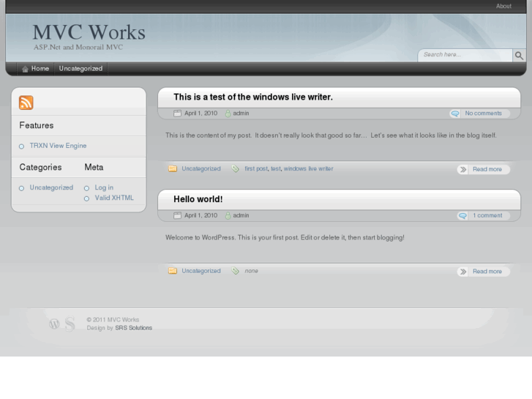Click the comment bubble icon beside No comments
This screenshot has height=399, width=532.
455,113
